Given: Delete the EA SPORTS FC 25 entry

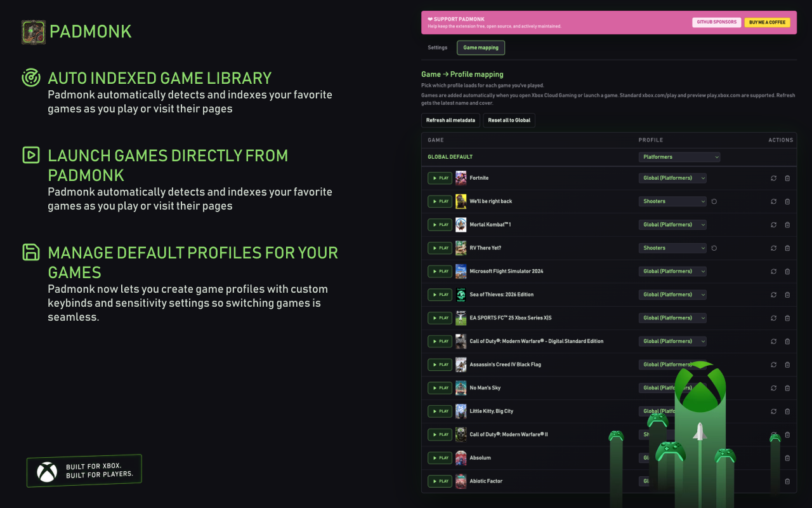Looking at the screenshot, I should [787, 318].
